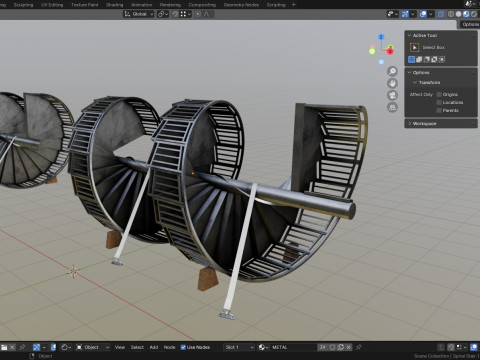
Task: Open the node editor Node menu
Action: tap(169, 347)
